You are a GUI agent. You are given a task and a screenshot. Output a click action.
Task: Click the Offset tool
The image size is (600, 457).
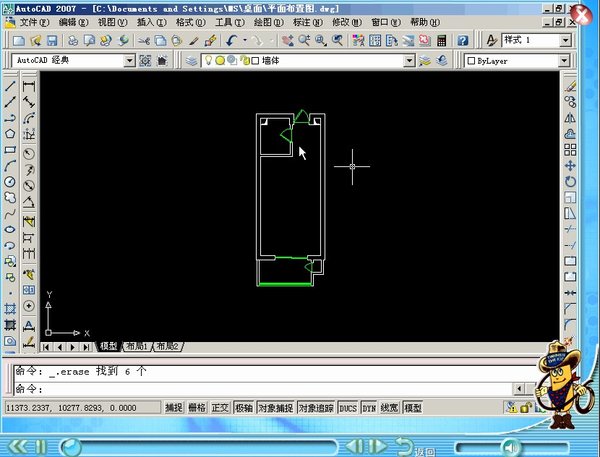(570, 134)
